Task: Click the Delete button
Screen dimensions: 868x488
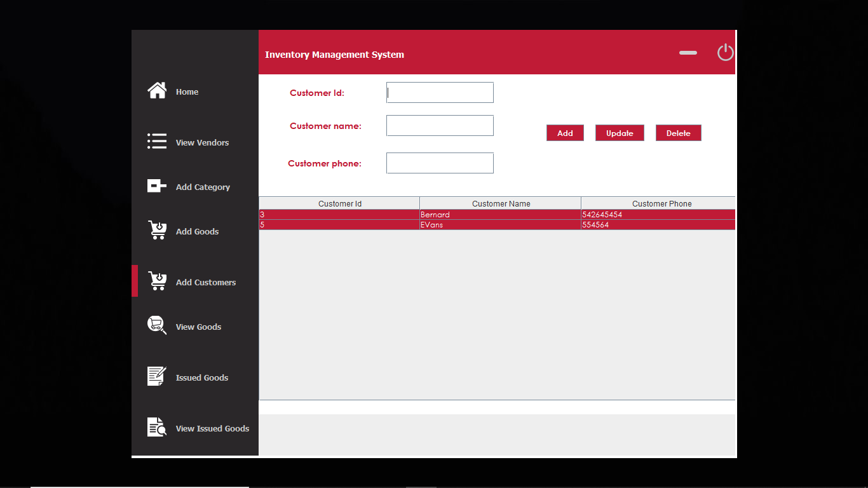Action: coord(679,133)
